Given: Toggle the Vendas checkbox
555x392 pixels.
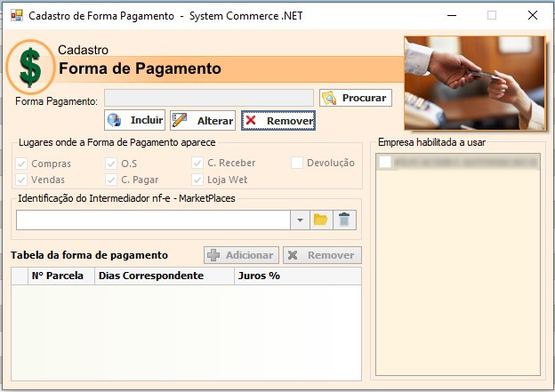Looking at the screenshot, I should point(21,180).
